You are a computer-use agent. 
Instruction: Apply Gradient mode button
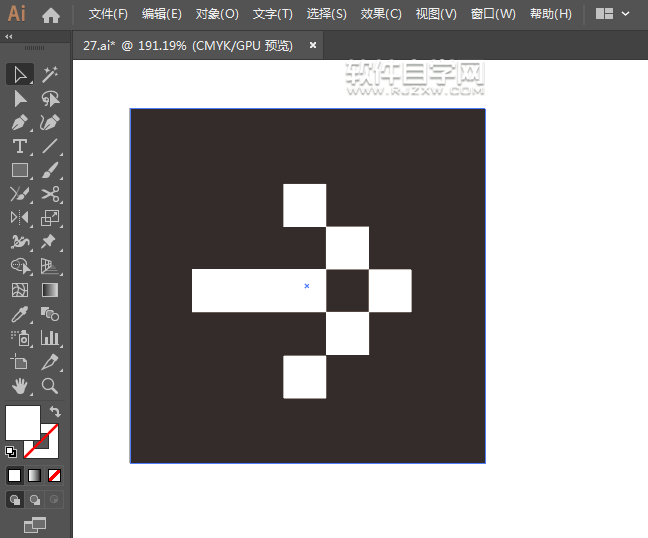[x=34, y=476]
